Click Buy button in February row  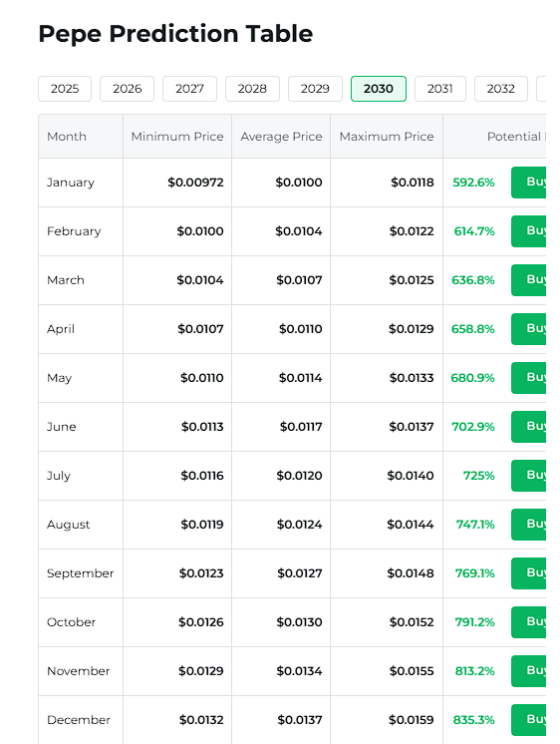pyautogui.click(x=529, y=231)
